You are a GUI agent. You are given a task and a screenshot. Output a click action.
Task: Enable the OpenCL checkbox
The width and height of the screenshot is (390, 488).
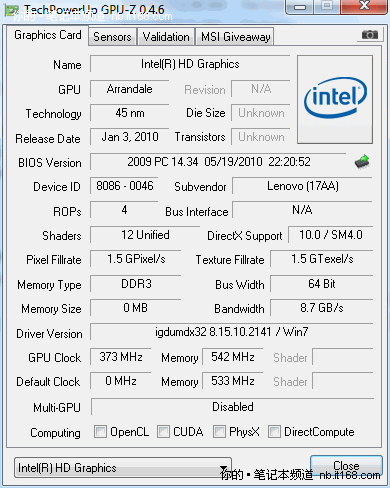pos(100,431)
